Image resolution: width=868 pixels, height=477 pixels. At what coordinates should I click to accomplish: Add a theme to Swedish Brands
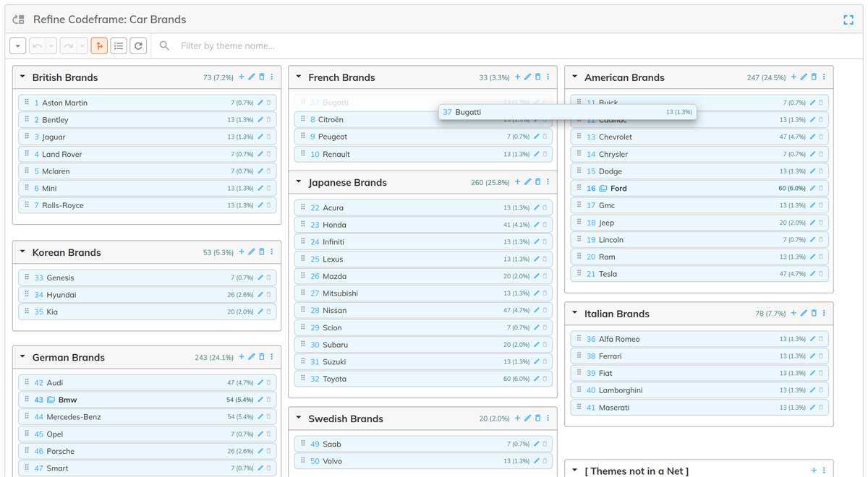point(517,418)
